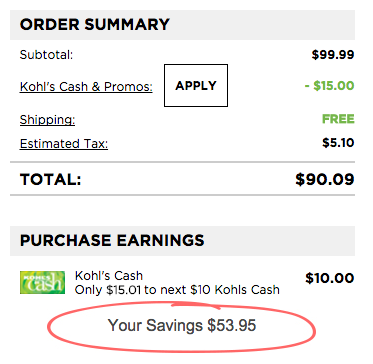373x364 pixels.
Task: Click the circled Your Savings $53.95 text
Action: 182,325
